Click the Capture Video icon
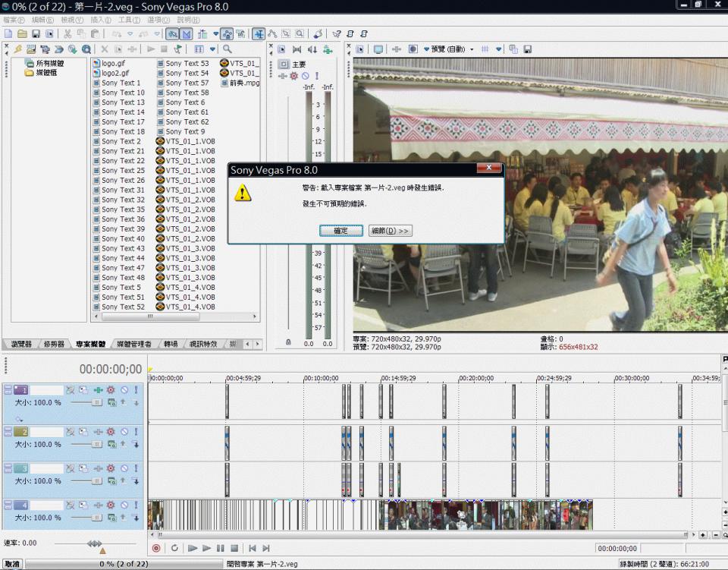This screenshot has width=728, height=570. point(45,49)
